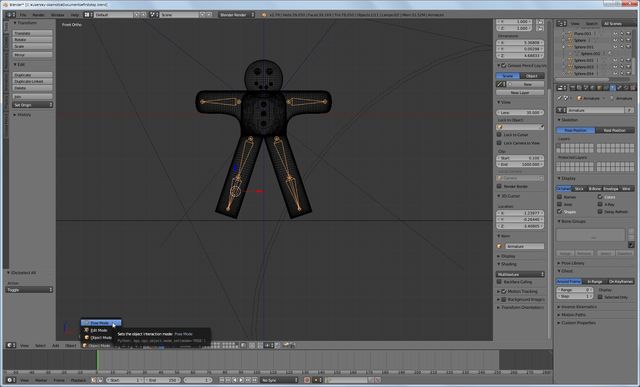Select Pose Mode in the mode menu
640x387 pixels.
pos(100,323)
